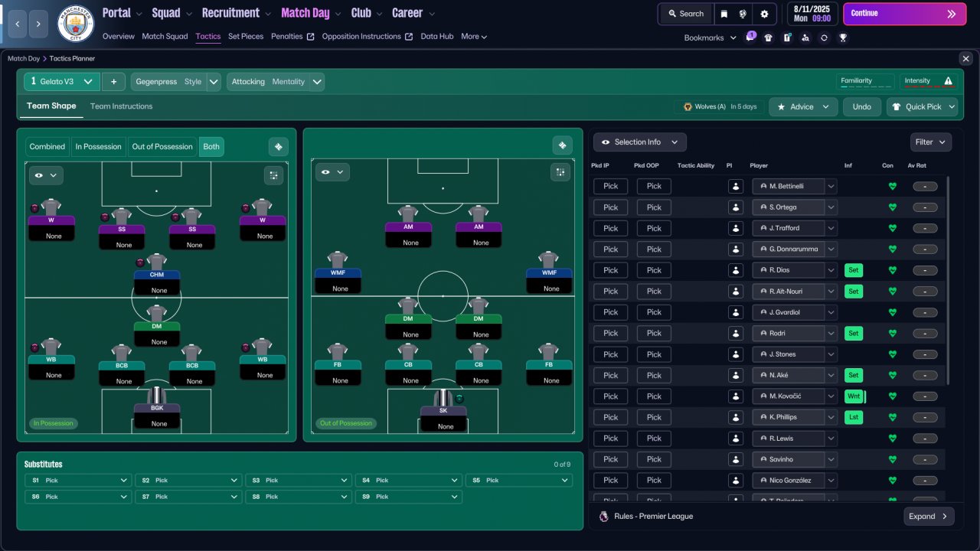Switch to the Match Squad tab
This screenshot has width=980, height=551.
pyautogui.click(x=165, y=37)
